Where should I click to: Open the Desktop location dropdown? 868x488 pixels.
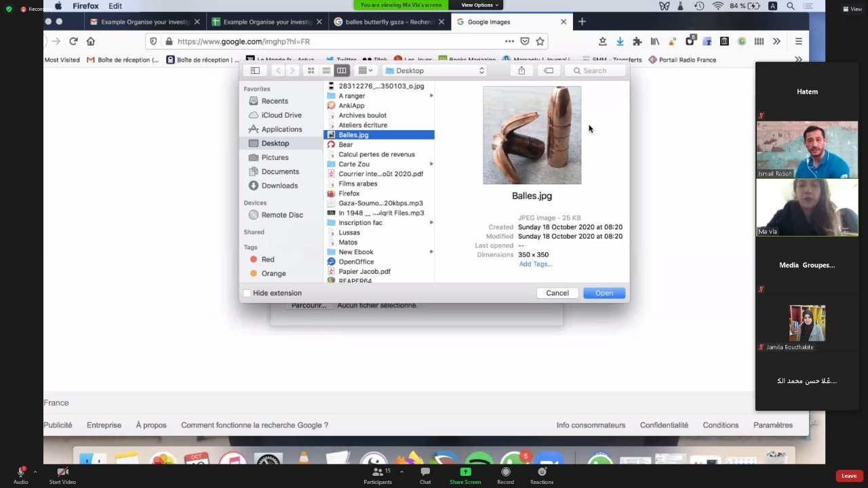click(434, 70)
